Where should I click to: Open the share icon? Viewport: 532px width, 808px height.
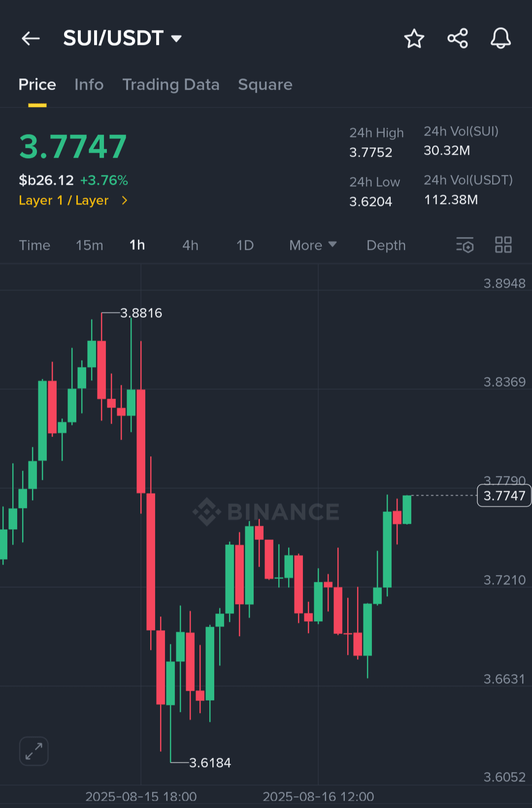pos(458,38)
